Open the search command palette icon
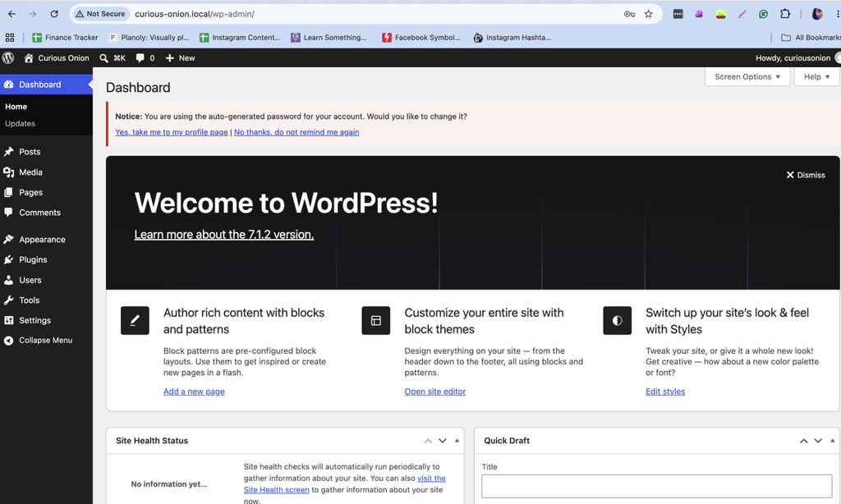The image size is (841, 504). (x=104, y=58)
